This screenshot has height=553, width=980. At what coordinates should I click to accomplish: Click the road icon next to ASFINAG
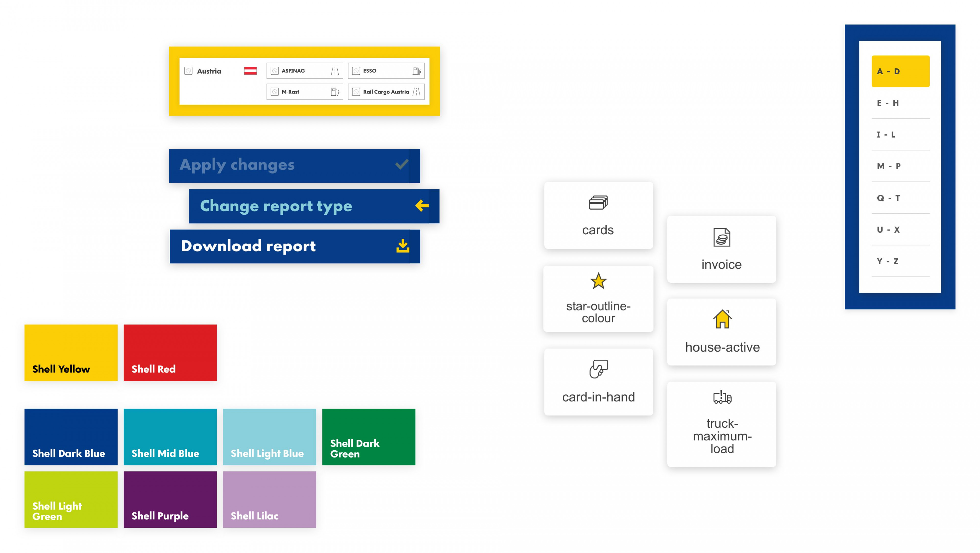pos(335,71)
